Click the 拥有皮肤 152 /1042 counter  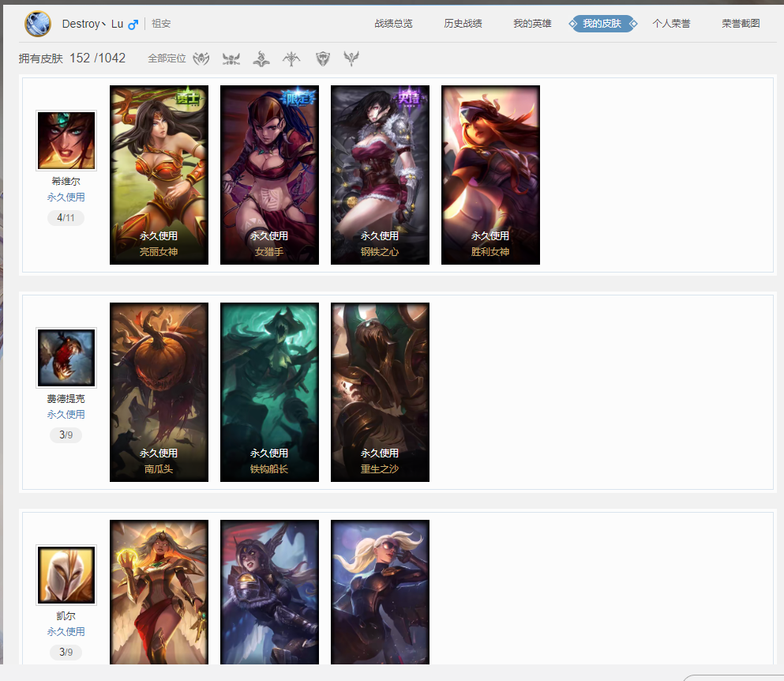(72, 58)
